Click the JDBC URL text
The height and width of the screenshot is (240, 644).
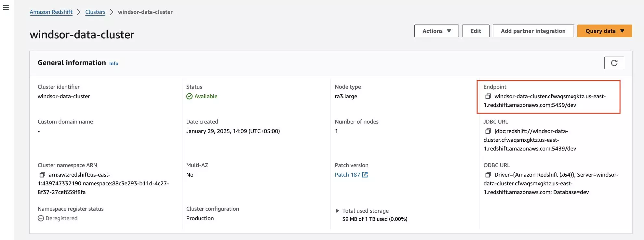(530, 140)
